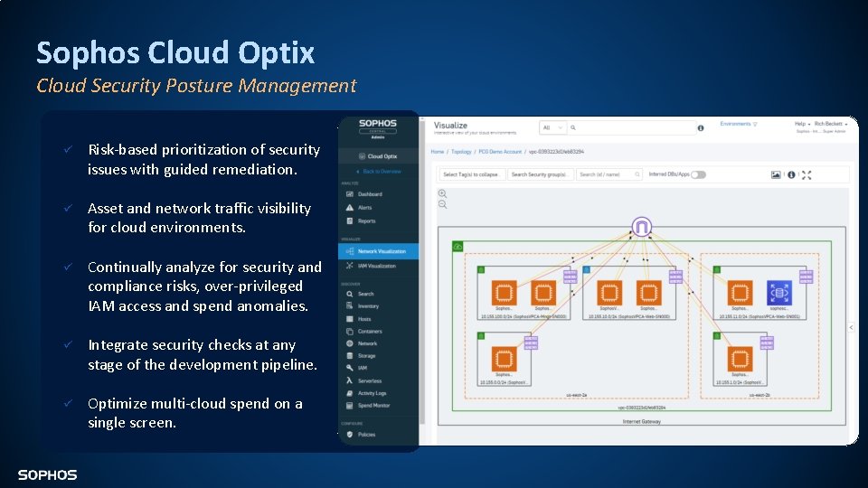Click the PCG Demo Account breadcrumb
Image resolution: width=868 pixels, height=488 pixels.
pyautogui.click(x=500, y=152)
